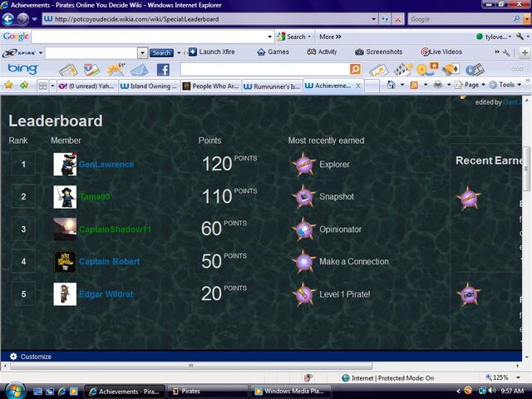Click the Explorer badge icon for GenLawrence
Image resolution: width=532 pixels, height=399 pixels.
[303, 165]
